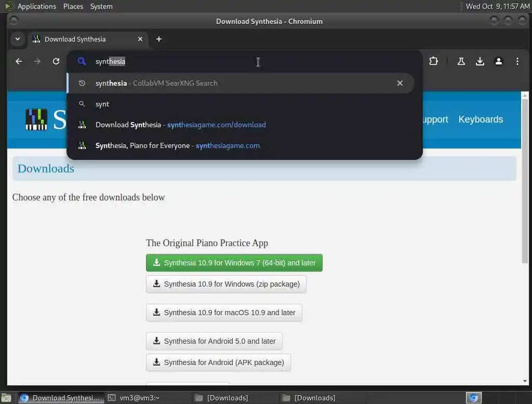Open a new tab with plus button
The height and width of the screenshot is (404, 532).
(x=159, y=39)
